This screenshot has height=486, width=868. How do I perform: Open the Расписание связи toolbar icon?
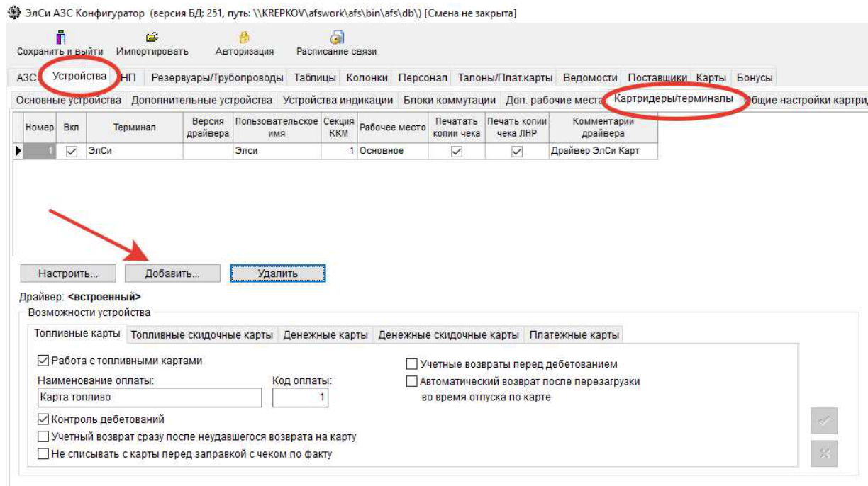338,39
